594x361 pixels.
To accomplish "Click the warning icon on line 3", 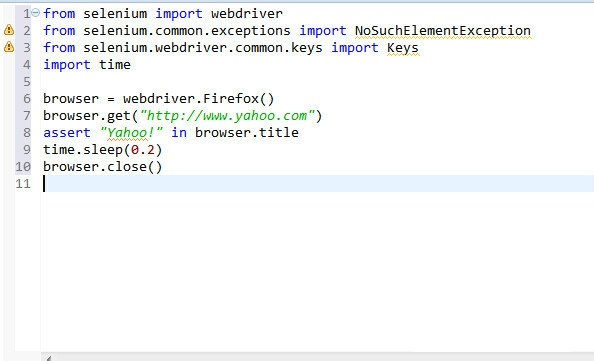I will point(9,47).
